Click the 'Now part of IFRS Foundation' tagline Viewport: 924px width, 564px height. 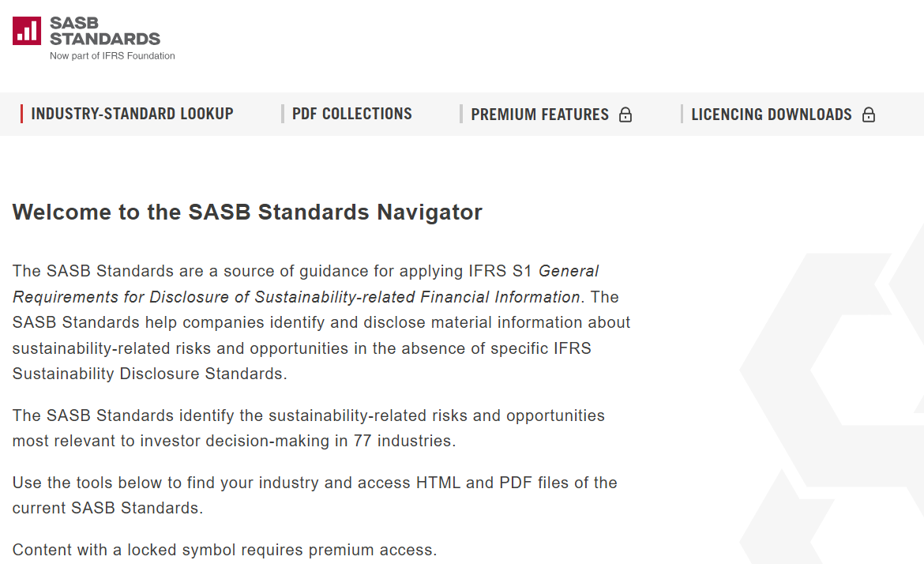(112, 56)
